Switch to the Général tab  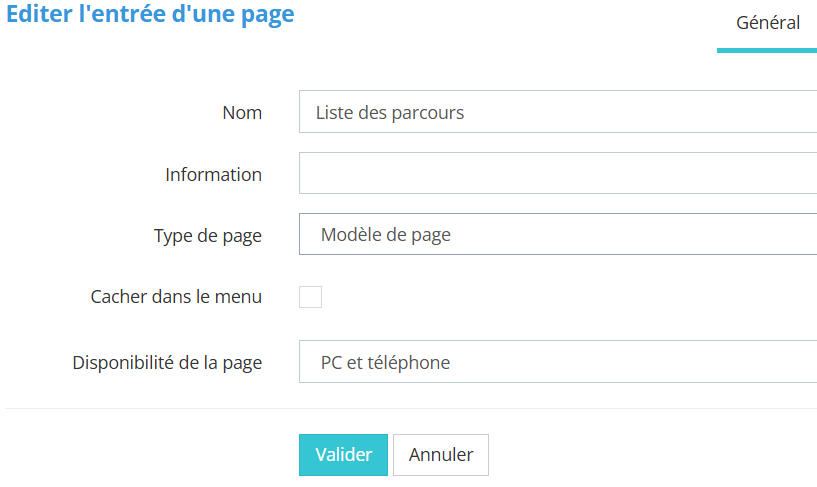tap(767, 23)
